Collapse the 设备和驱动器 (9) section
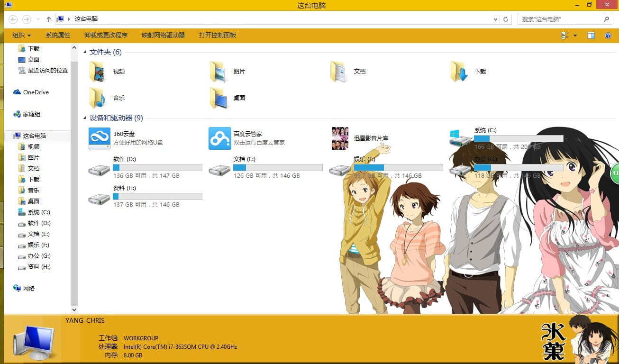 85,118
